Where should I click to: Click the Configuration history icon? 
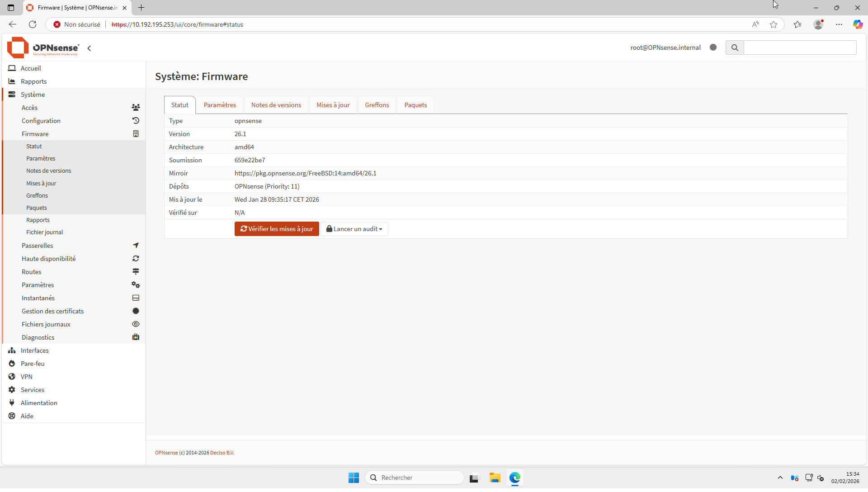coord(136,121)
